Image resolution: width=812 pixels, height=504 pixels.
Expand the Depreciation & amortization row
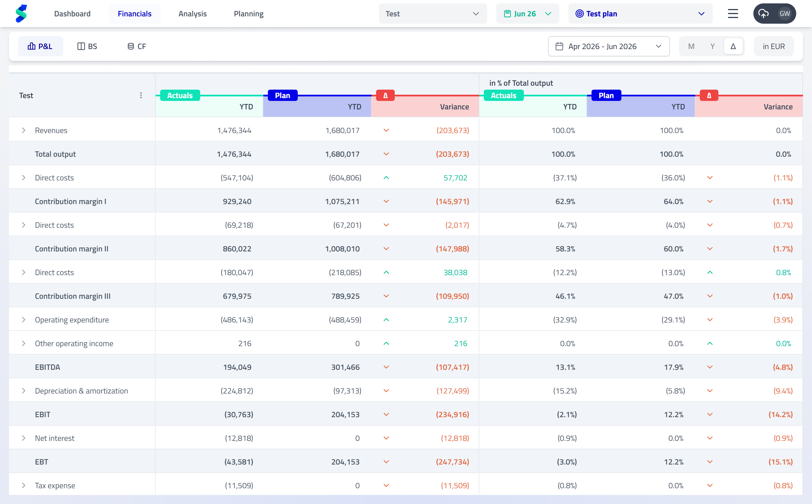click(24, 391)
